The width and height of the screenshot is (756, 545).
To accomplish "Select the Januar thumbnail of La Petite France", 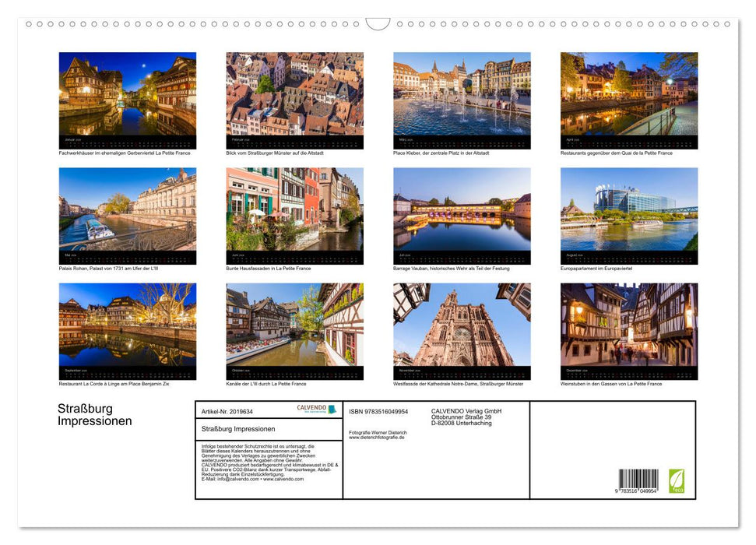I will [x=128, y=93].
